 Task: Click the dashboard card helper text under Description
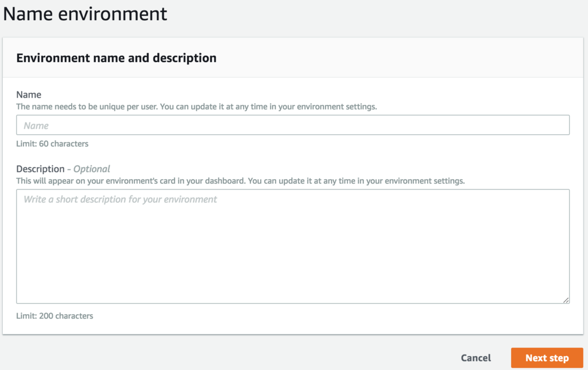pos(240,181)
